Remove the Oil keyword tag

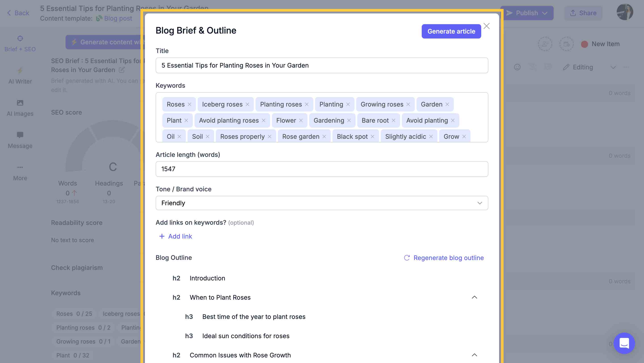[x=179, y=137]
